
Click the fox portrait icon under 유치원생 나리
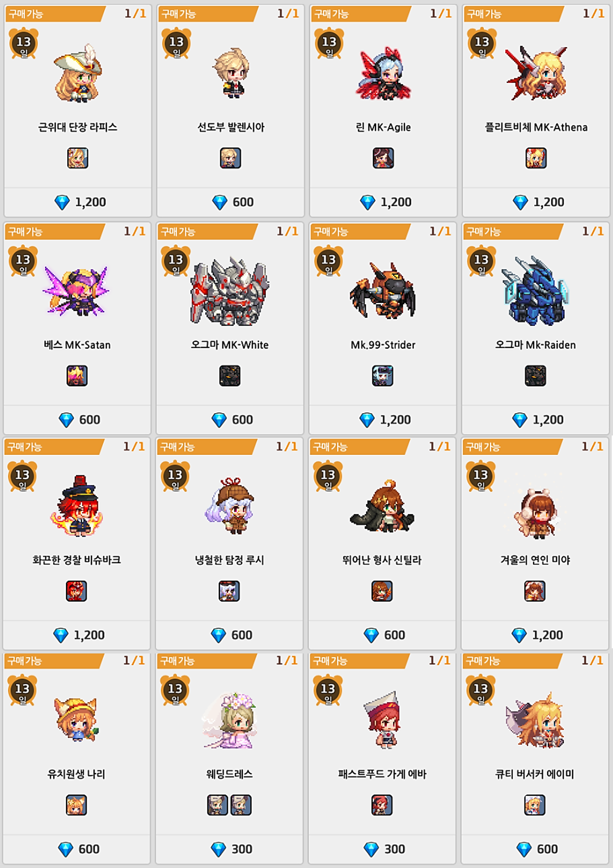(76, 805)
